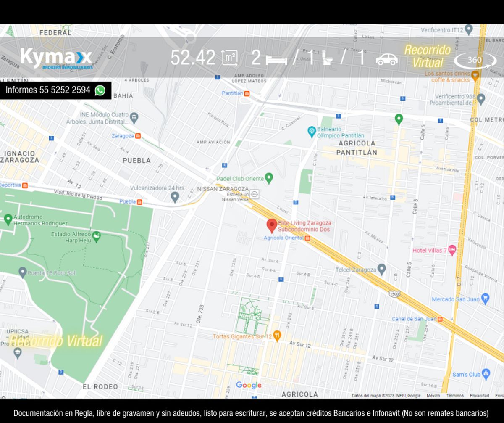Click the car parking icon
This screenshot has height=423, width=504.
pyautogui.click(x=387, y=59)
